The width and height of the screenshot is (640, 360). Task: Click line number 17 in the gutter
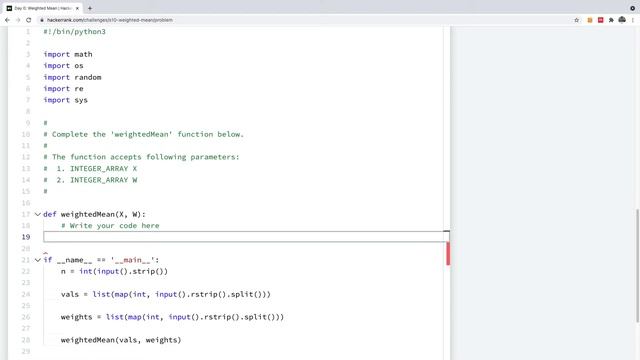click(x=26, y=214)
